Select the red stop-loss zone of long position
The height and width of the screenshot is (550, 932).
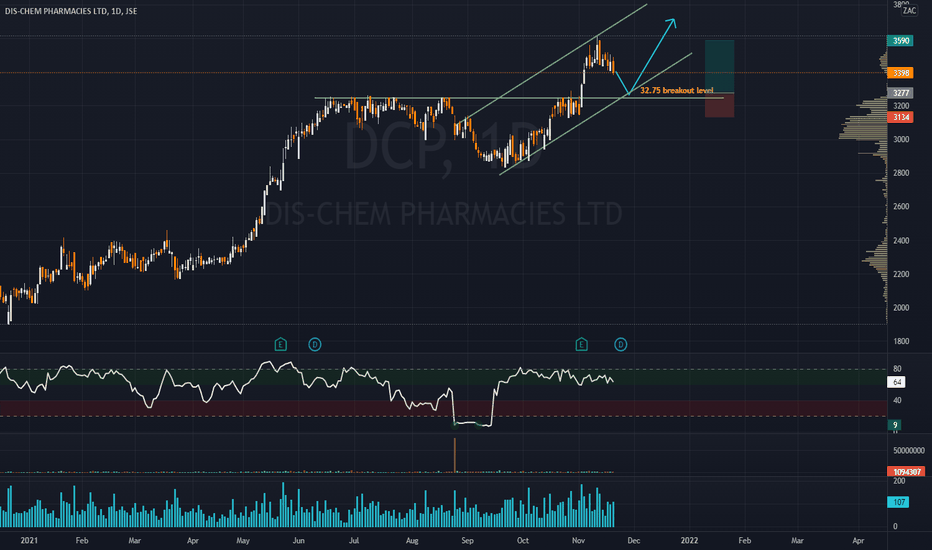[x=719, y=105]
